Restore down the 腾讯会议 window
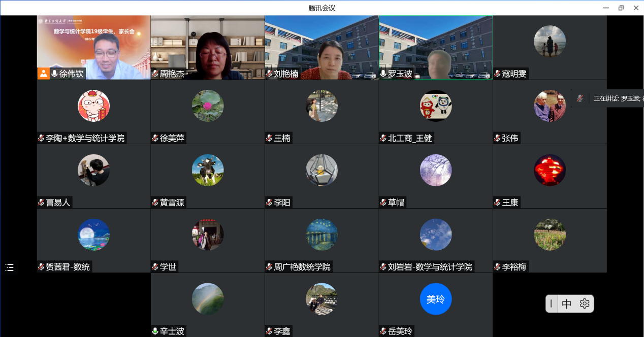The width and height of the screenshot is (644, 337). [621, 8]
